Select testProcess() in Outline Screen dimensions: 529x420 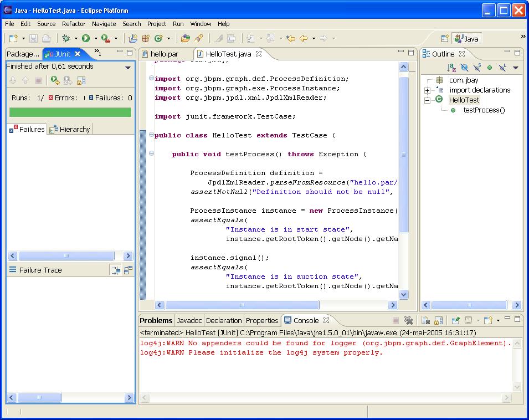484,110
